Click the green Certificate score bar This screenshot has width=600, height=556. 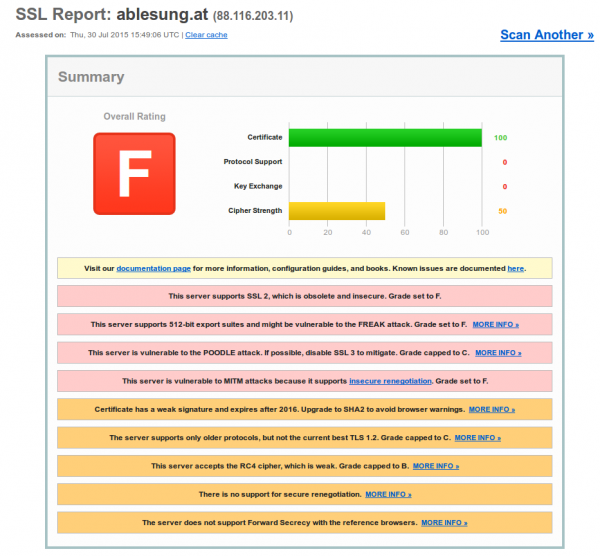385,138
